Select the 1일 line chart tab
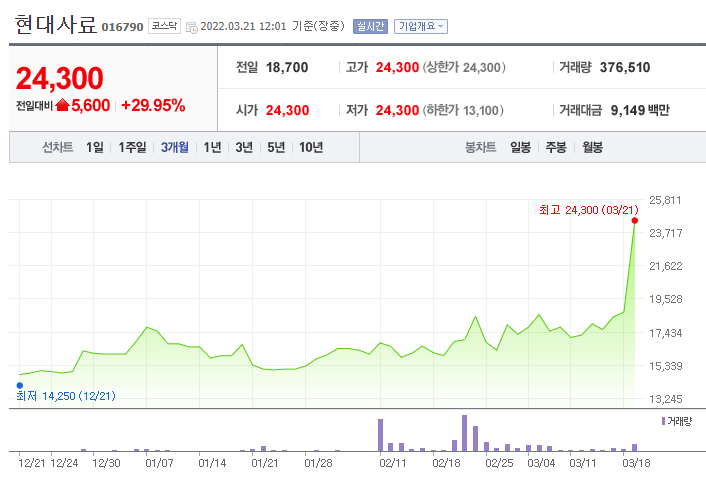Screen dimensions: 706x482 [x=95, y=147]
